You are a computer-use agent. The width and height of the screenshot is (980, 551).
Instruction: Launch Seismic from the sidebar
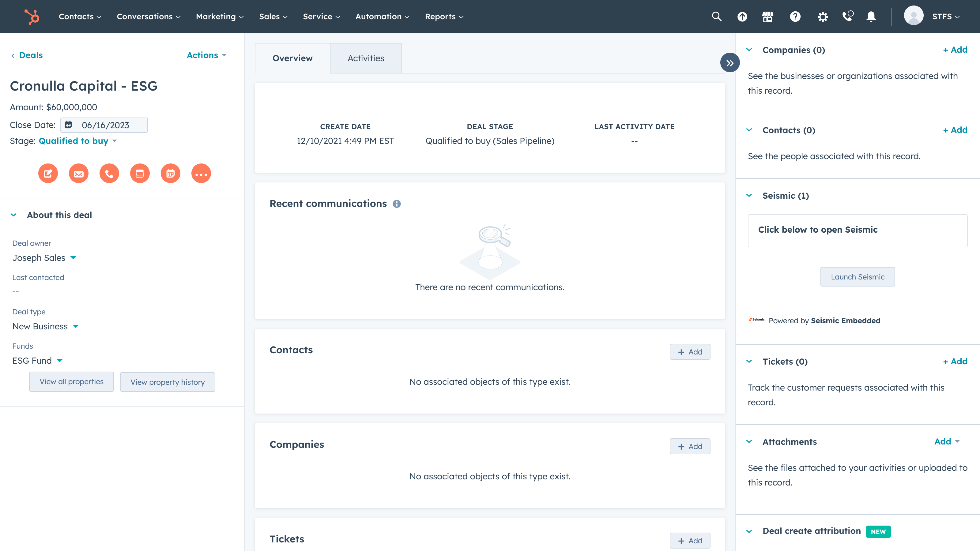857,276
